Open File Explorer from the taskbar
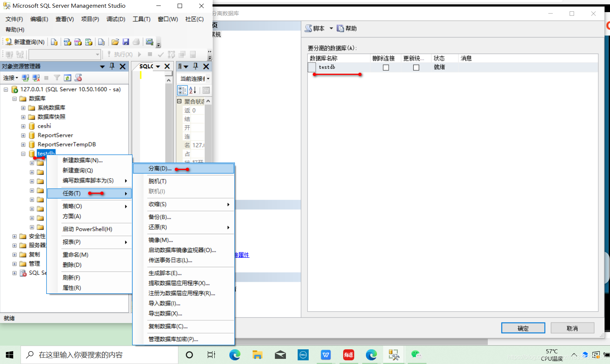 [x=257, y=355]
